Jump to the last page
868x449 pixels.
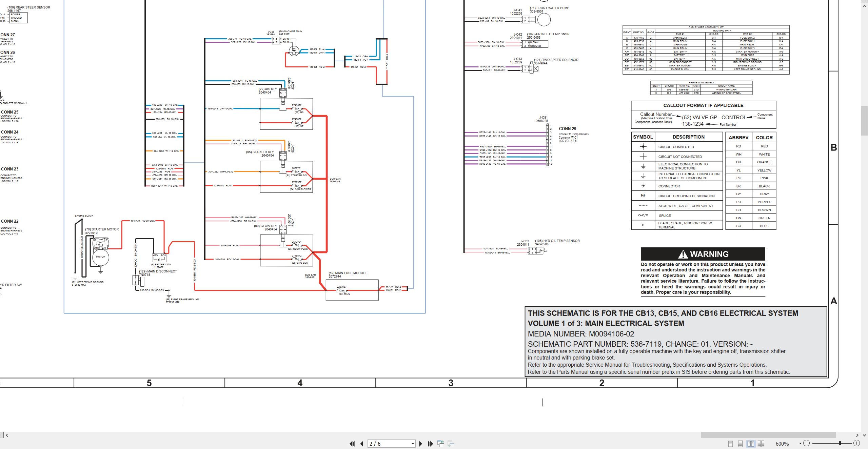[430, 444]
